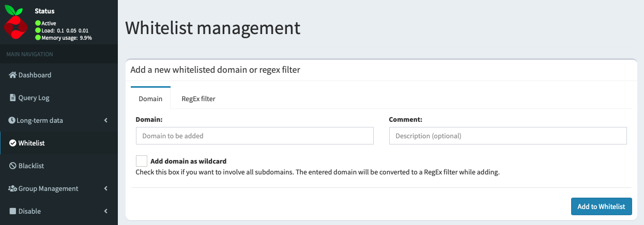Click the Pi-hole raspberry logo
644x225 pixels.
coord(16,23)
